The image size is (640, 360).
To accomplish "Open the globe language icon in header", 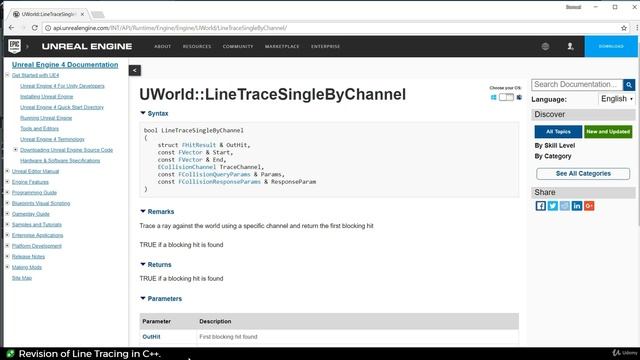I will (x=545, y=47).
